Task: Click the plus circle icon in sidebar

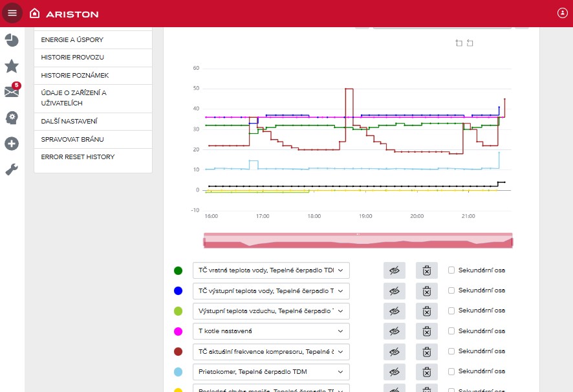Action: (12, 144)
